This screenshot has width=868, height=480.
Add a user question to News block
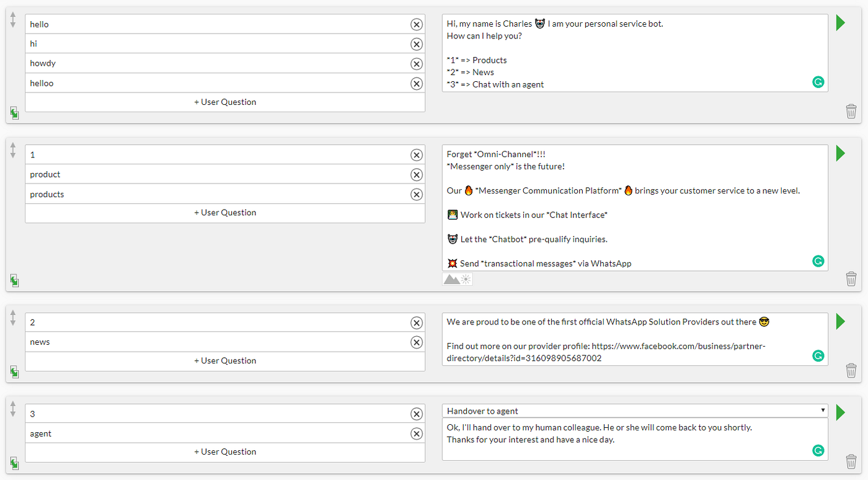[x=225, y=361]
